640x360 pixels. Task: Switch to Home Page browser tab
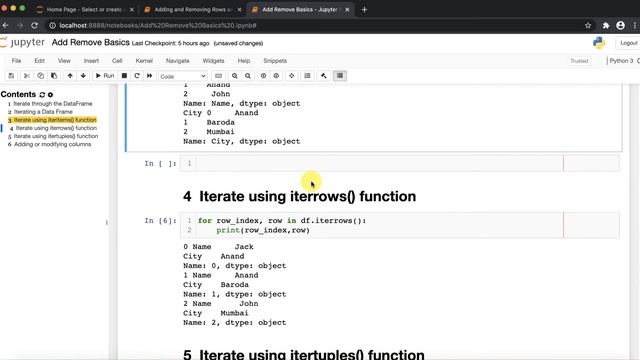(85, 9)
